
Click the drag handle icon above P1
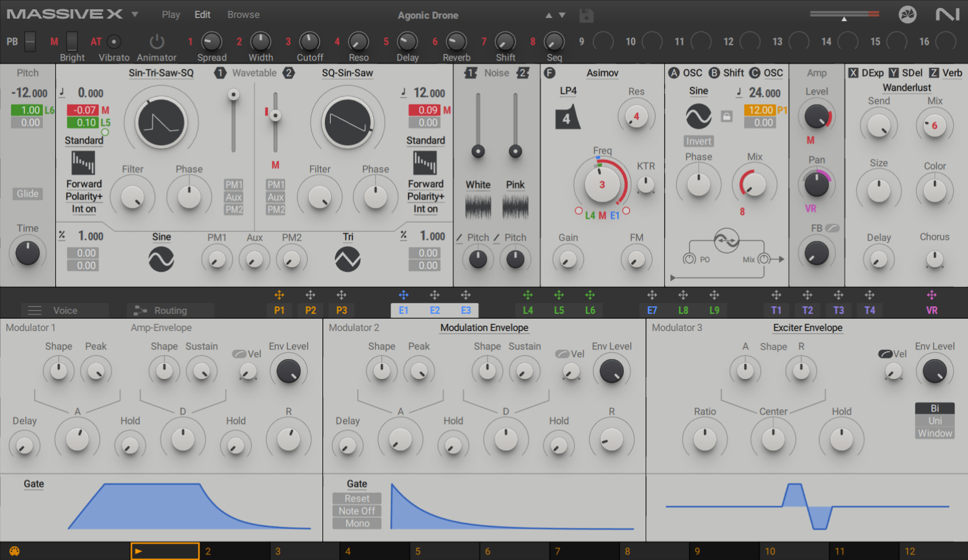coord(279,295)
